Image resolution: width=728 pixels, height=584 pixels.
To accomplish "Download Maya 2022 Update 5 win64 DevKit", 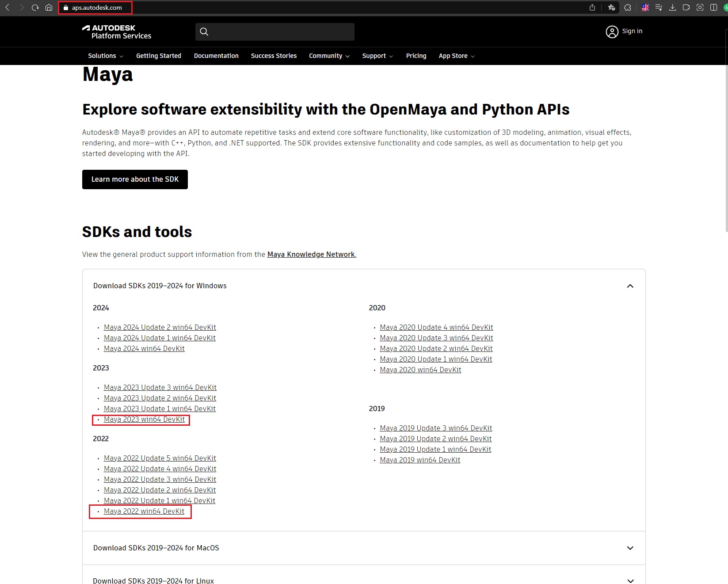I will [x=160, y=458].
